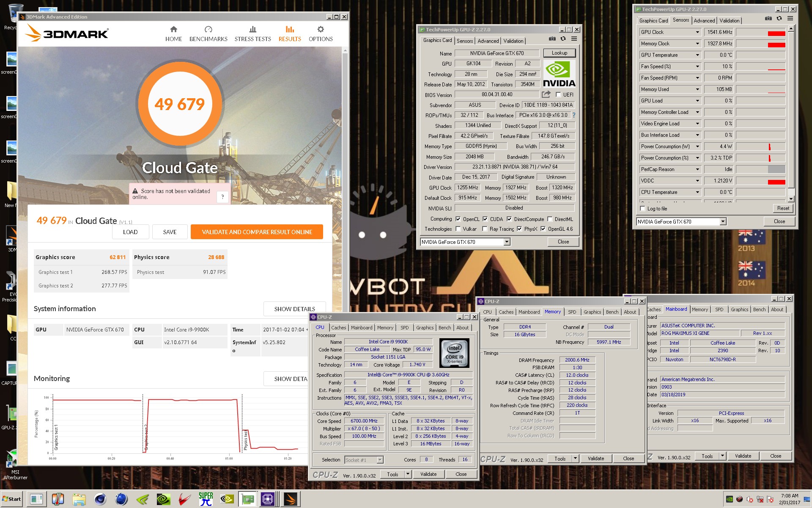Click the network disconnected tray icon

760,499
